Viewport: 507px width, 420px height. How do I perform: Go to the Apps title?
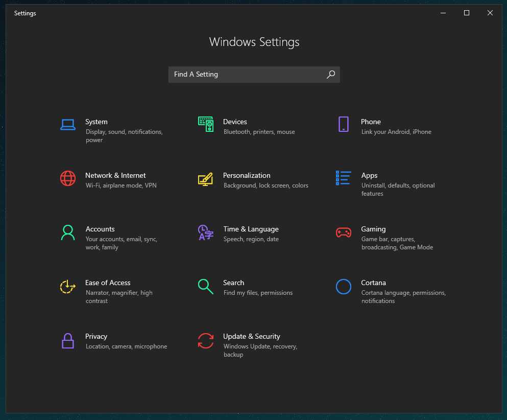pos(369,176)
